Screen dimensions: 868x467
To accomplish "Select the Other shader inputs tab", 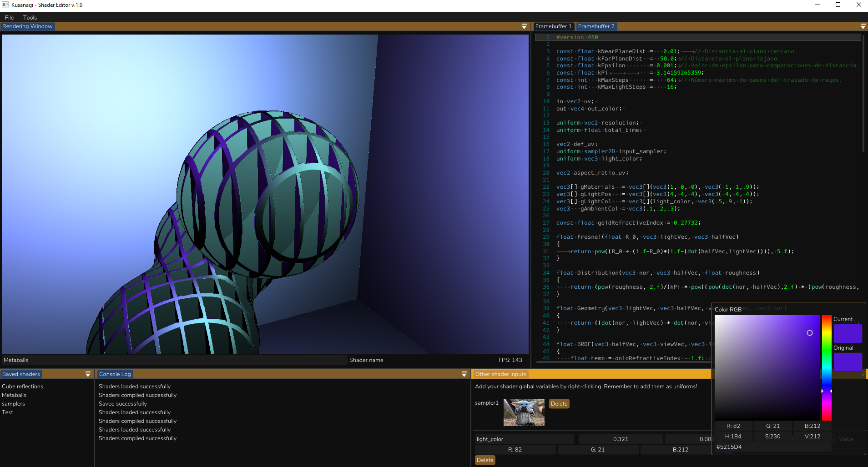I will click(x=500, y=374).
